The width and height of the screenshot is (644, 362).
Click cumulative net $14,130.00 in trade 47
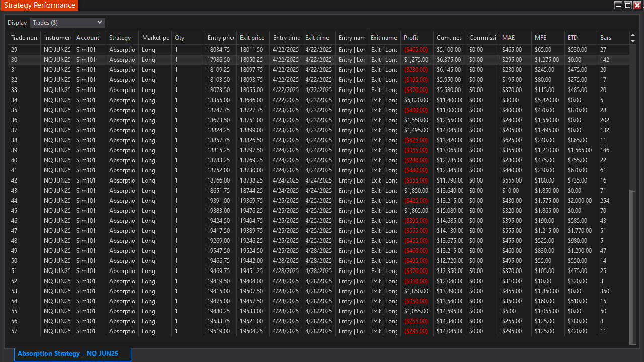[x=449, y=231]
